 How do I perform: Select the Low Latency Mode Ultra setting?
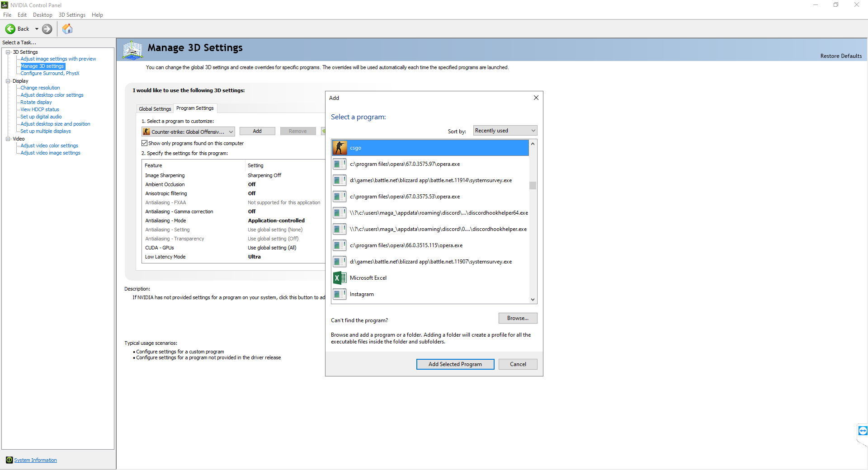point(254,257)
